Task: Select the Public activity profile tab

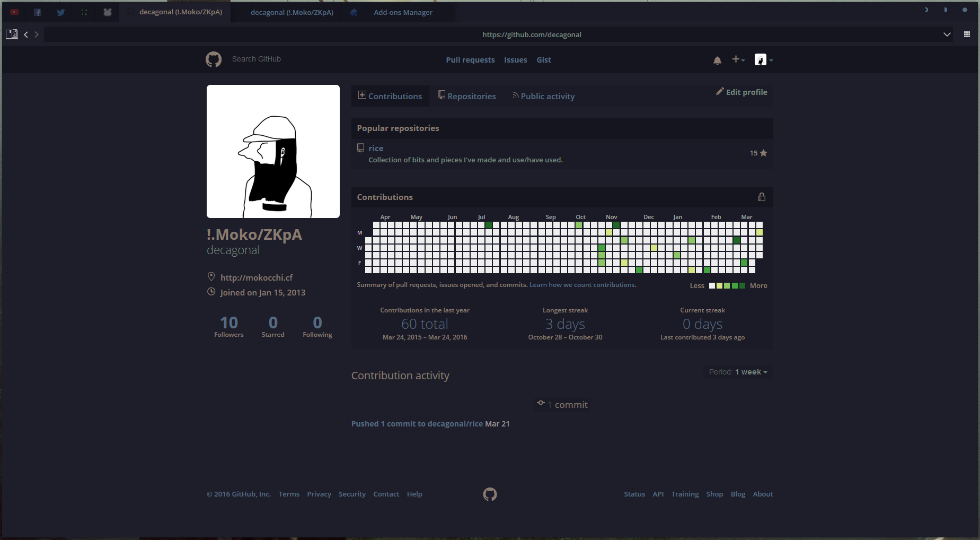Action: coord(544,96)
